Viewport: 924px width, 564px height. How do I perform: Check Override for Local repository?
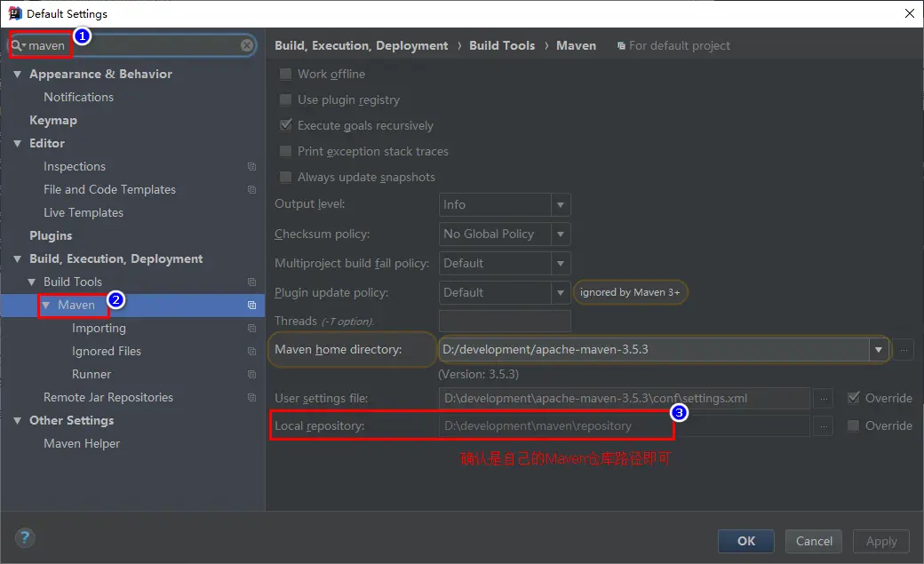coord(853,425)
